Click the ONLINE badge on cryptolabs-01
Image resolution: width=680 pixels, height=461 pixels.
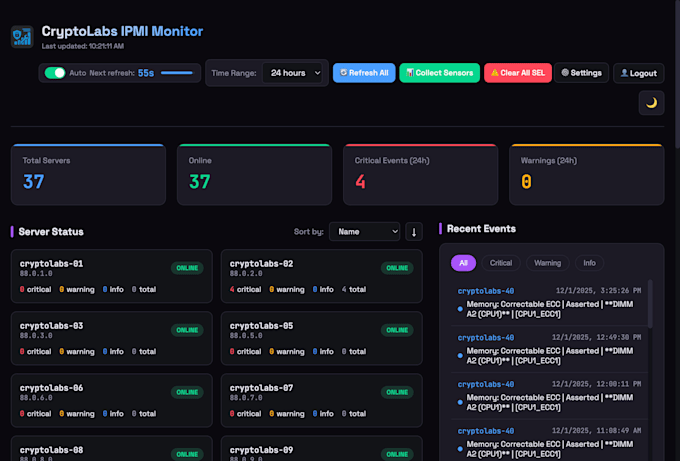[187, 268]
